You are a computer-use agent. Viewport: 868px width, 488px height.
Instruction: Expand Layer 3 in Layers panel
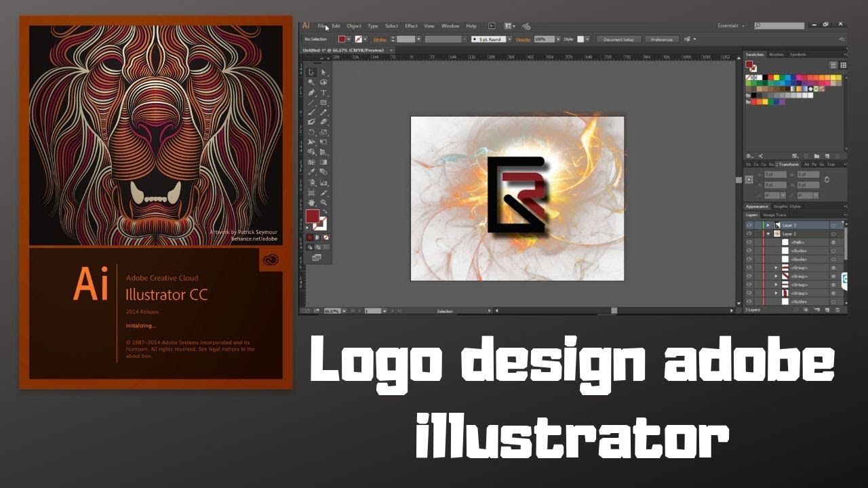pyautogui.click(x=768, y=226)
